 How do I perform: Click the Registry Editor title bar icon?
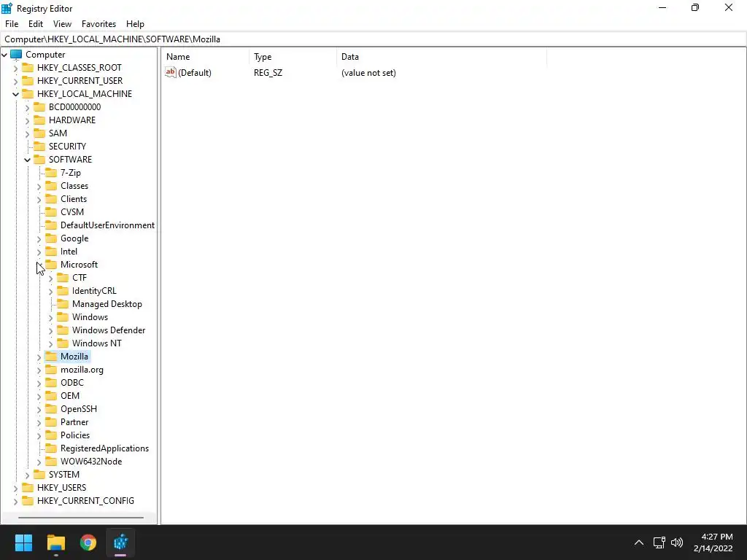[x=7, y=8]
